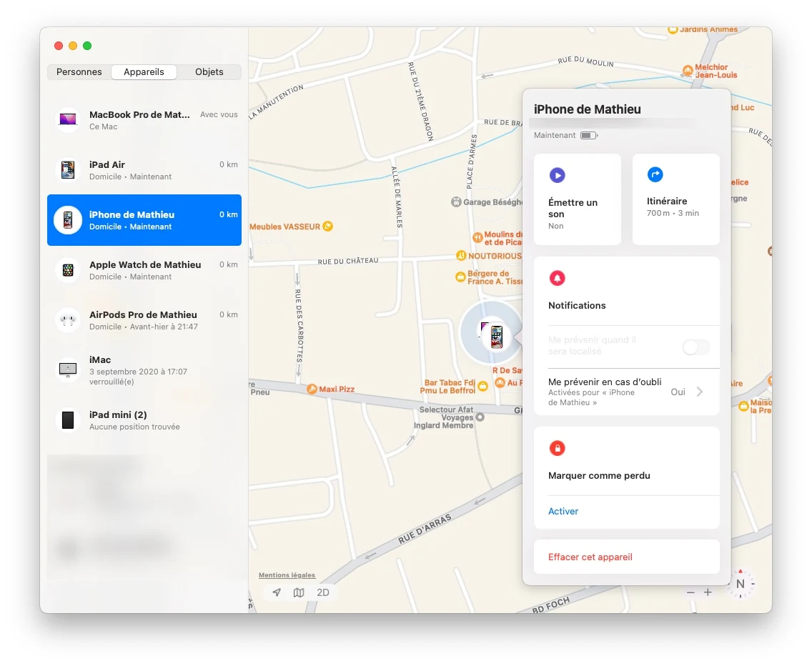Screen dimensions: 812x666
Task: Select the iMac device row
Action: point(144,369)
